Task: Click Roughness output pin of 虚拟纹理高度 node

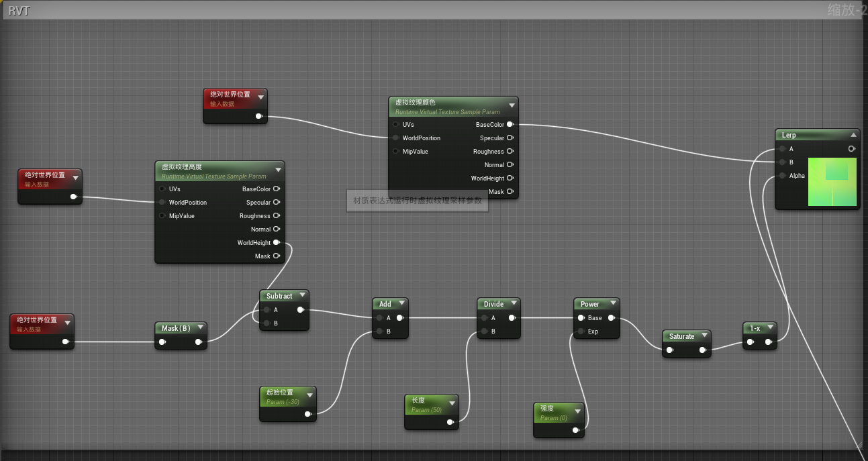Action: tap(277, 215)
